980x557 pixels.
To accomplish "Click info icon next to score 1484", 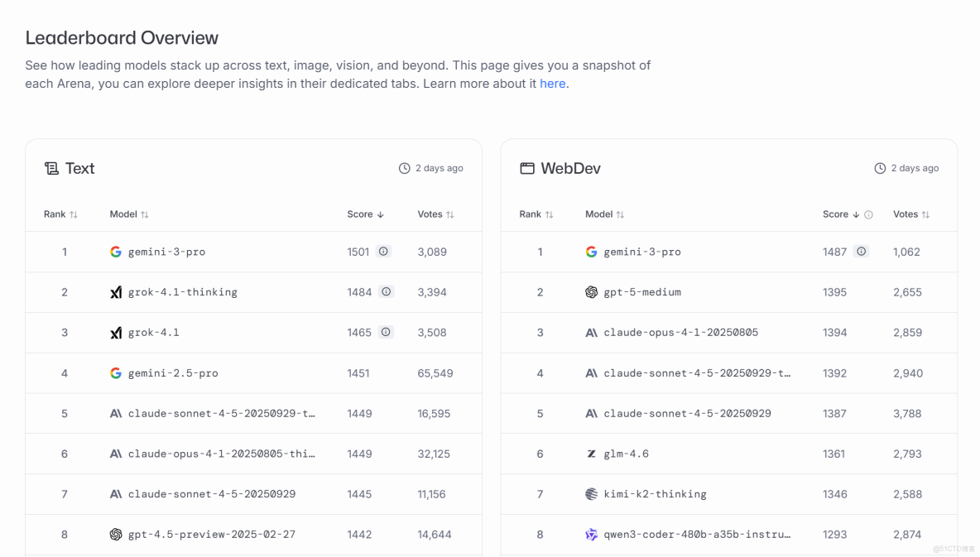I will point(387,292).
